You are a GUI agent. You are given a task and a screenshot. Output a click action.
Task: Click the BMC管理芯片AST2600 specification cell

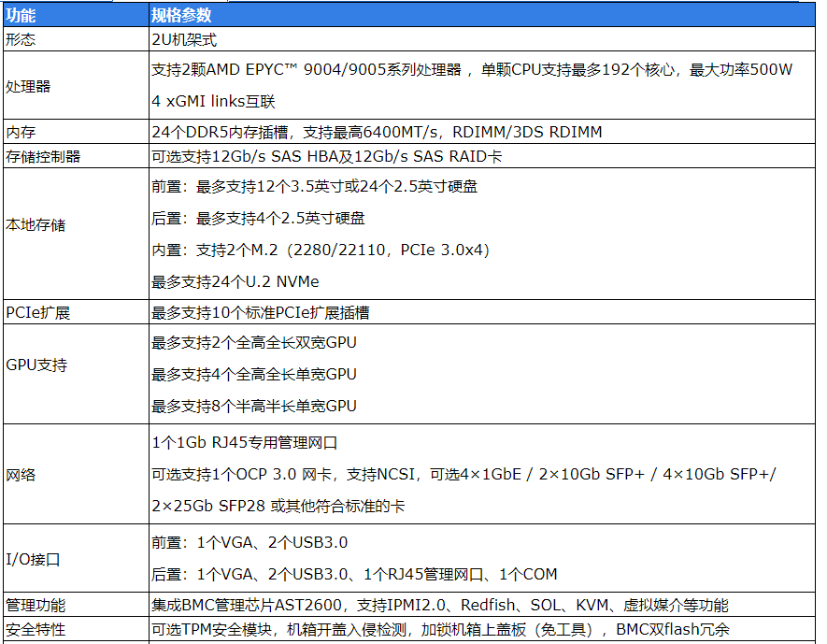click(439, 606)
